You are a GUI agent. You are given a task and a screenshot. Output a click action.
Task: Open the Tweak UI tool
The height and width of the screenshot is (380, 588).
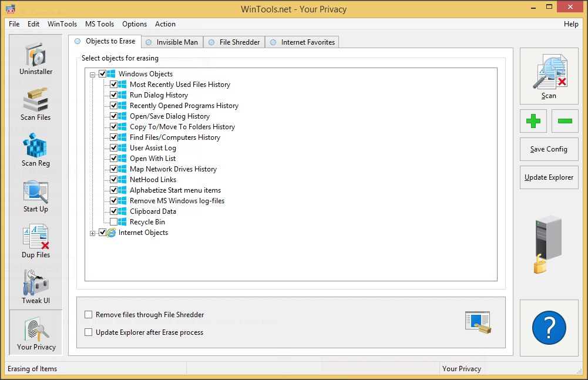[x=36, y=288]
